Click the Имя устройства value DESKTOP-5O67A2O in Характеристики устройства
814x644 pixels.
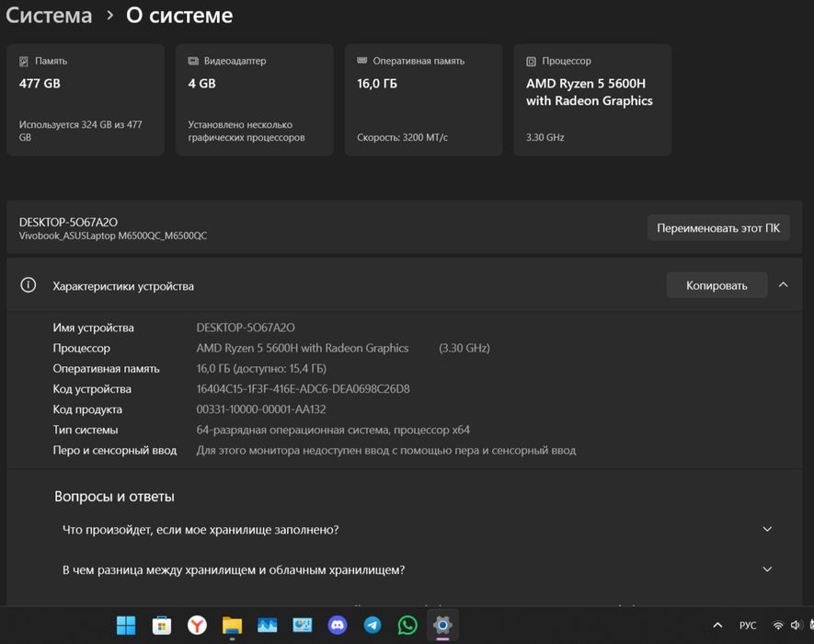tap(246, 328)
